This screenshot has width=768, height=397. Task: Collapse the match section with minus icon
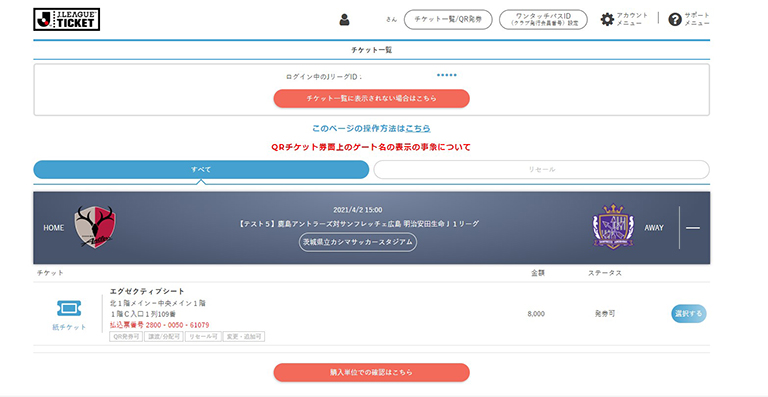pos(693,228)
